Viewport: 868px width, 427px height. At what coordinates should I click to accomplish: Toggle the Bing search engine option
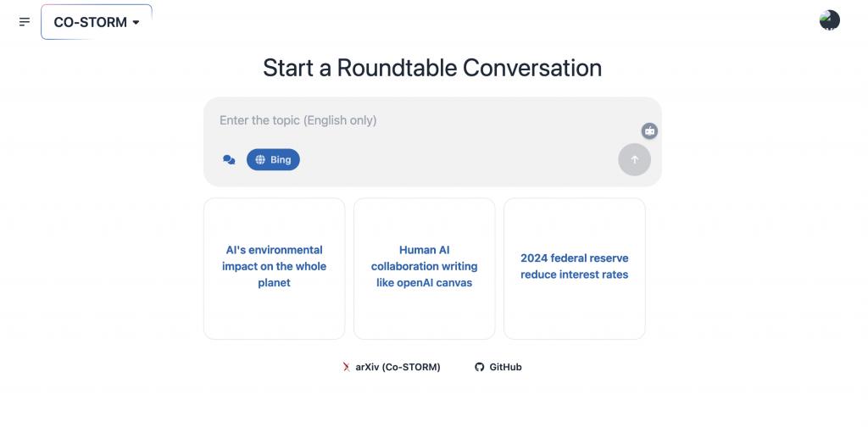(273, 159)
